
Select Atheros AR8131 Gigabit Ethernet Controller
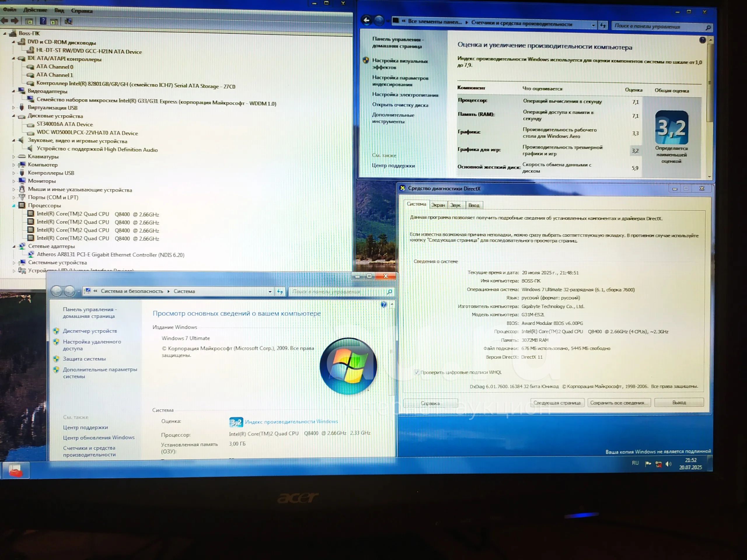coord(110,255)
